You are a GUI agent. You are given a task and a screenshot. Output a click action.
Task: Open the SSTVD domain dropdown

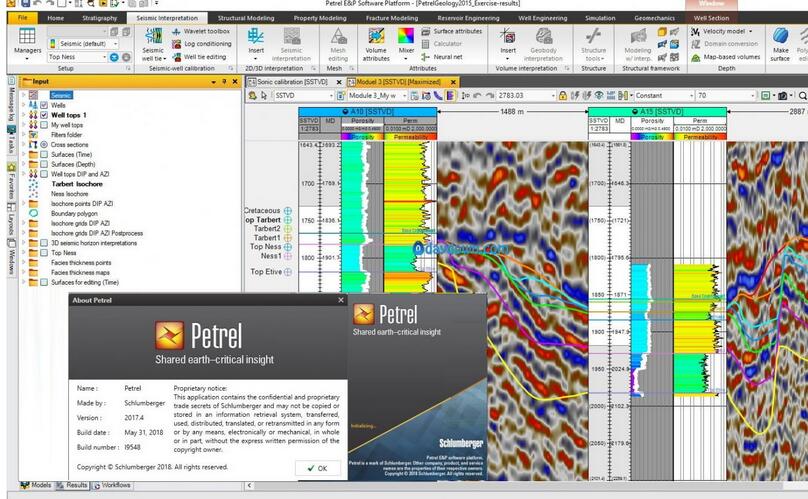(331, 95)
